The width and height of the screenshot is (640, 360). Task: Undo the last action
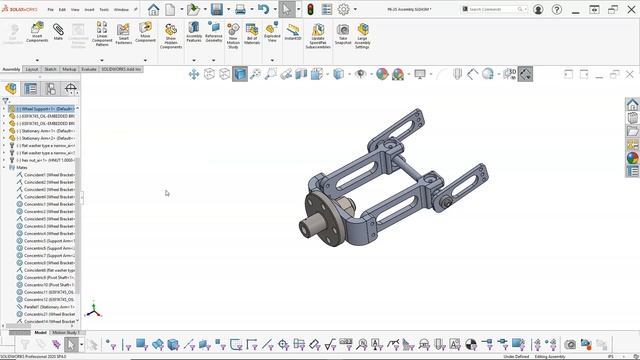263,9
